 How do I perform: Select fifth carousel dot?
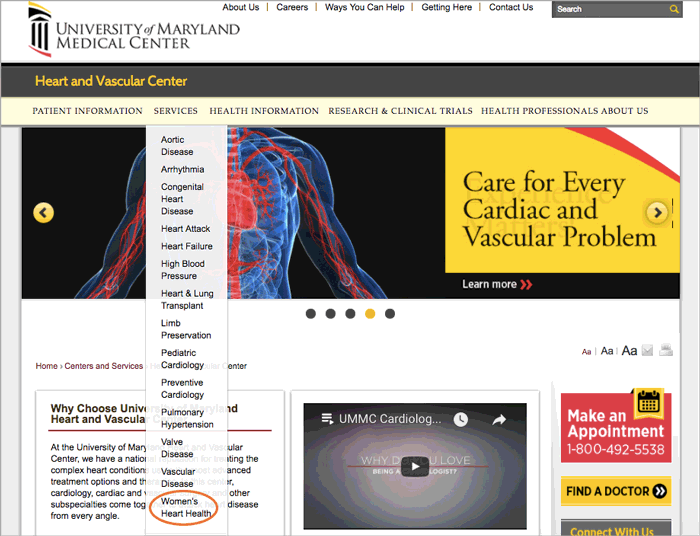pyautogui.click(x=390, y=314)
